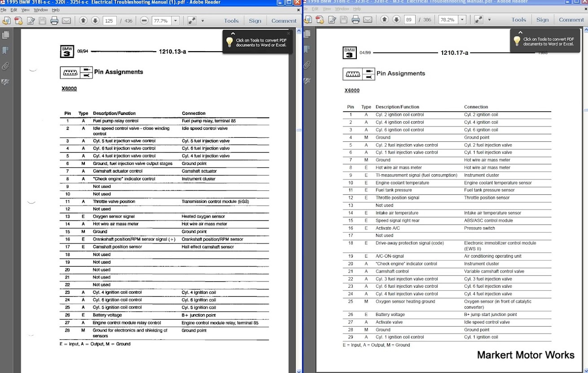
Task: Open Bookmarks panel in left window sidebar
Action: click(5, 50)
